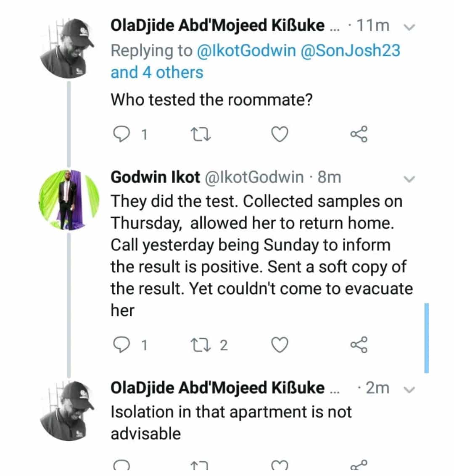Viewport: 454px width, 476px height.
Task: Like the "Who tested the roommate?" tweet
Action: pos(279,134)
